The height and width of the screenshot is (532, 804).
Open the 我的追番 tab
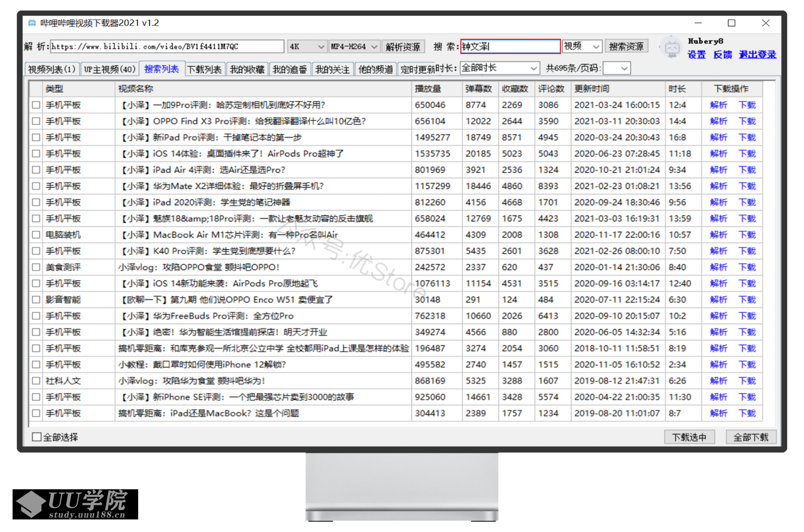pos(290,69)
